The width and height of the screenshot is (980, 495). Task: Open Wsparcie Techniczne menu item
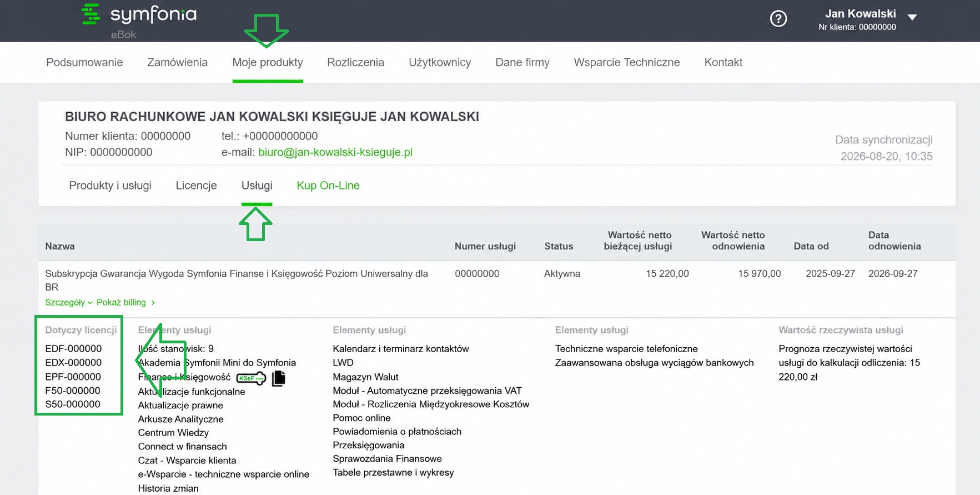pyautogui.click(x=627, y=62)
